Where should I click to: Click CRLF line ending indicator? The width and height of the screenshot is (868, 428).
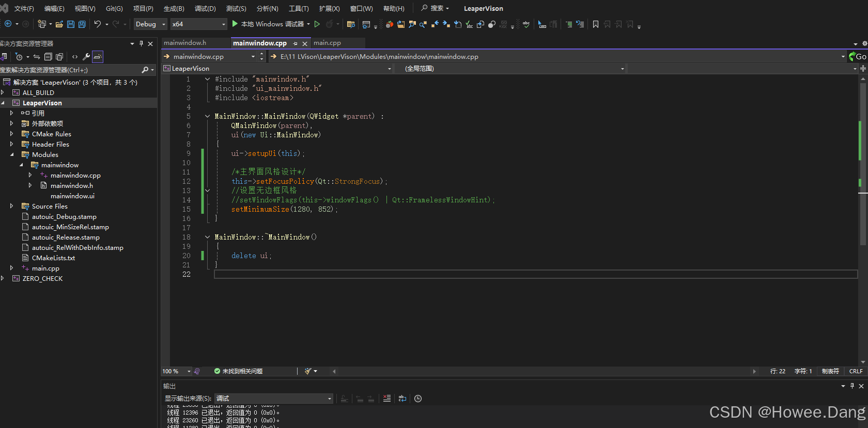[856, 371]
